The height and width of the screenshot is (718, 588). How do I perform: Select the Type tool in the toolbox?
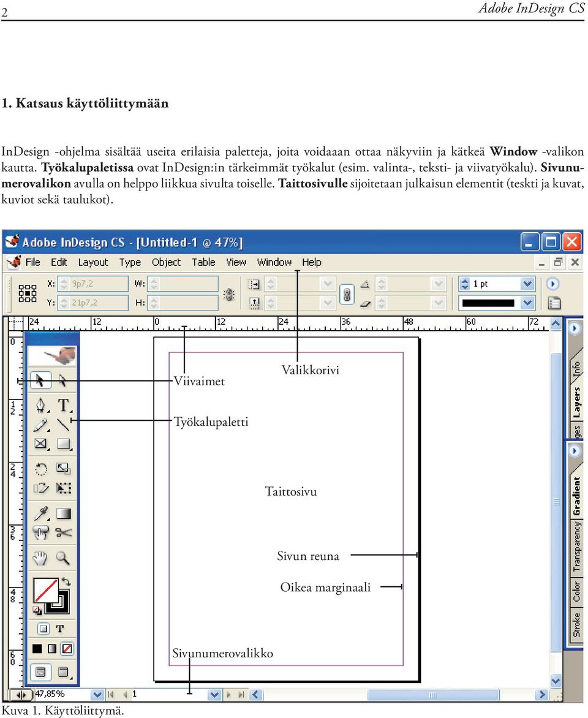coord(64,405)
